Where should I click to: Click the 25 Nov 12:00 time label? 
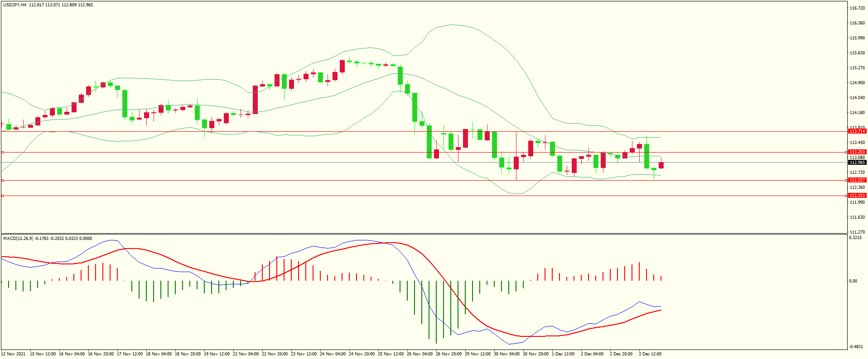[391, 354]
